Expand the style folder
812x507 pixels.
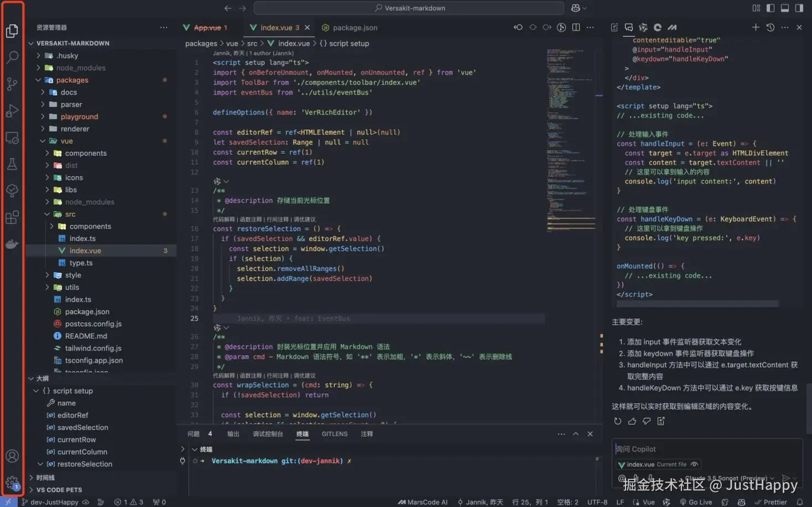101,275
